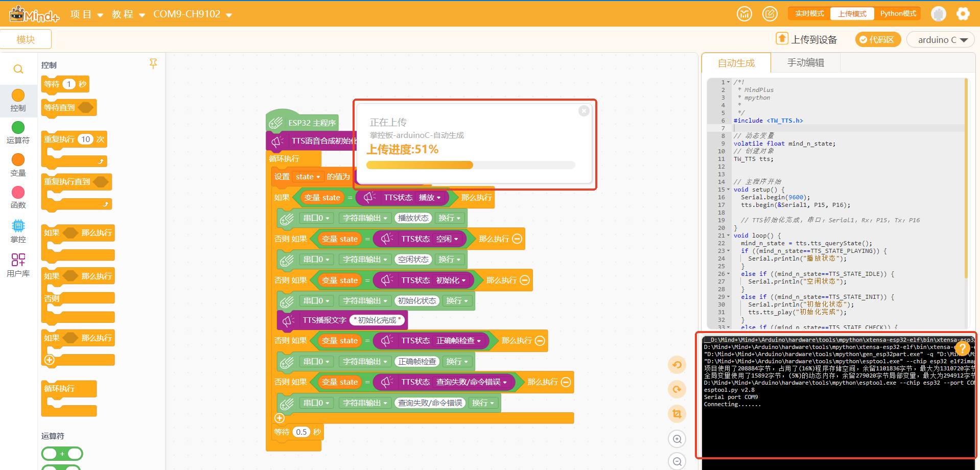Remove the 正确帧检查 else-if branch with minus icon
This screenshot has height=470, width=980.
[x=540, y=341]
